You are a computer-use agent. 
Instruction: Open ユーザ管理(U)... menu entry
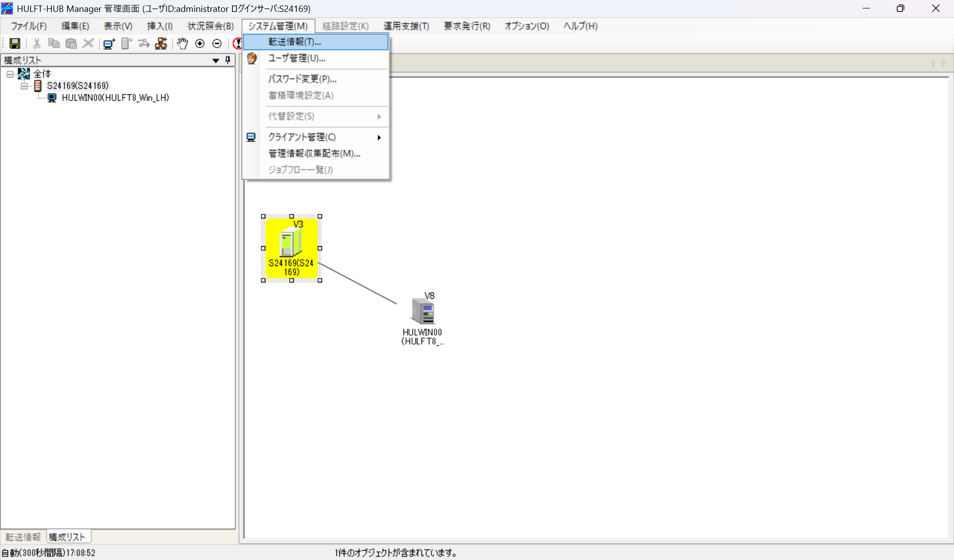[297, 58]
